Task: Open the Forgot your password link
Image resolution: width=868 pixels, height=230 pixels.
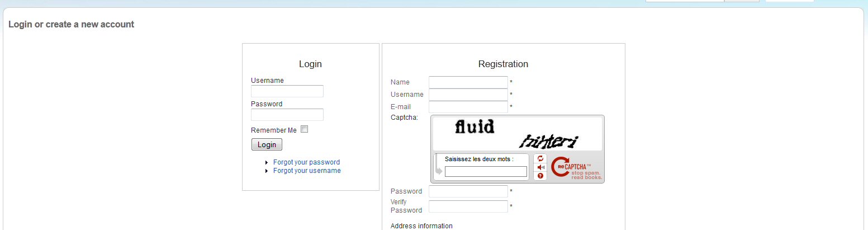Action: coord(306,162)
